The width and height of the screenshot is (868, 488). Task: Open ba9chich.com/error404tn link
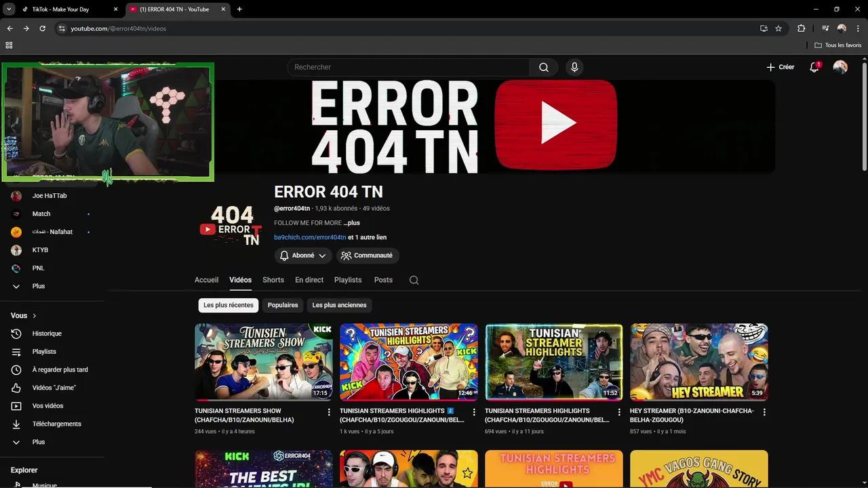(x=310, y=237)
